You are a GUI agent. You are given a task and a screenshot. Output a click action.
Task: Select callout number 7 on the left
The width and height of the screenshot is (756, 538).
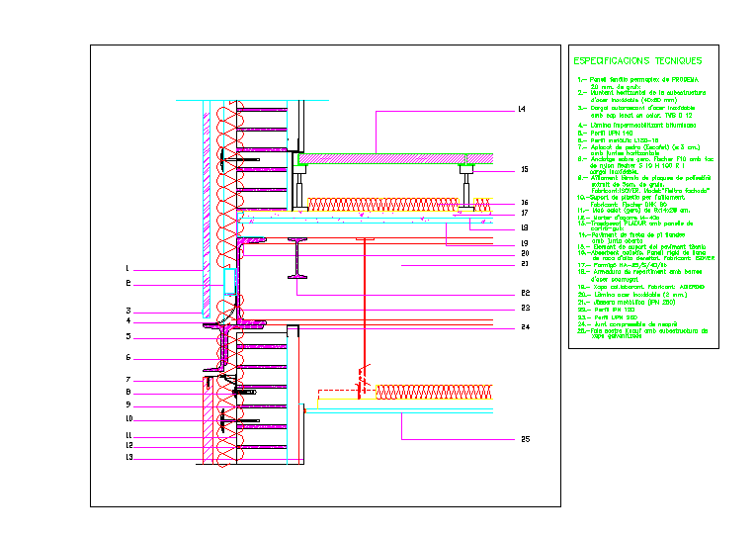pos(127,380)
